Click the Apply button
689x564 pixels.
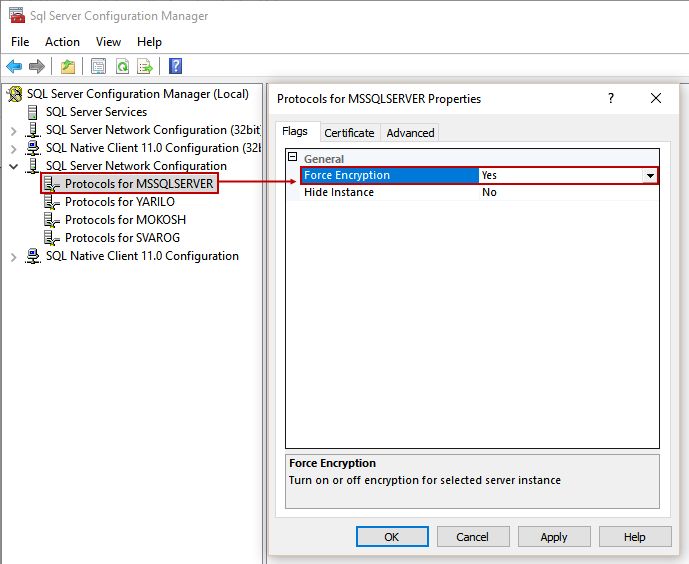[554, 537]
